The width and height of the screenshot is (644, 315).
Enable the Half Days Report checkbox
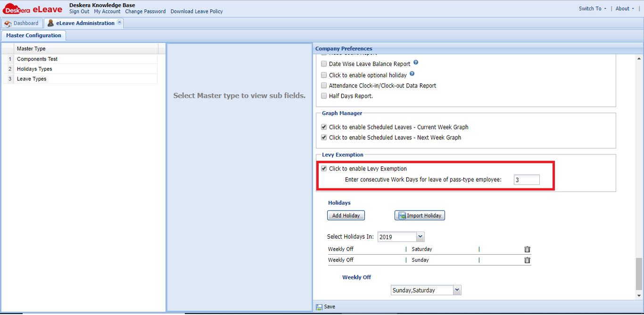click(324, 96)
